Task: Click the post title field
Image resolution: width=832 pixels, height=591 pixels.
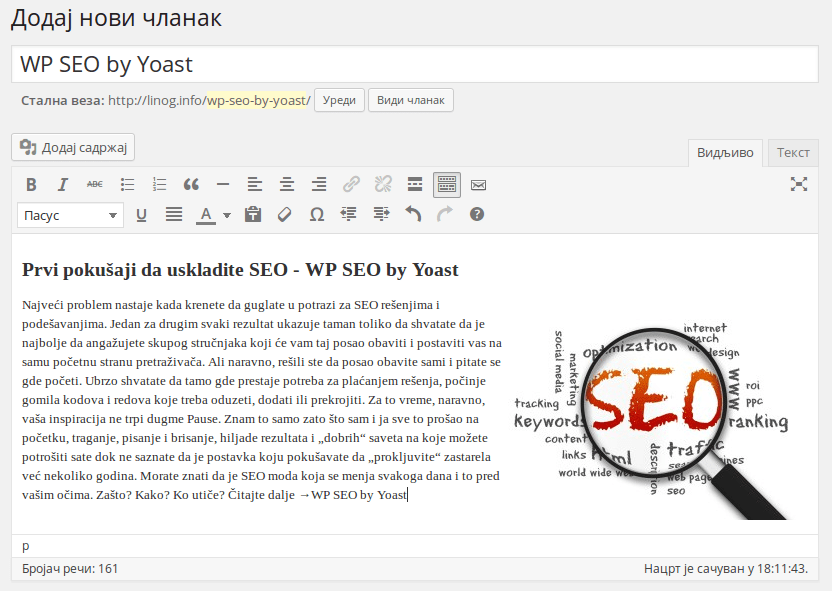Action: tap(415, 64)
